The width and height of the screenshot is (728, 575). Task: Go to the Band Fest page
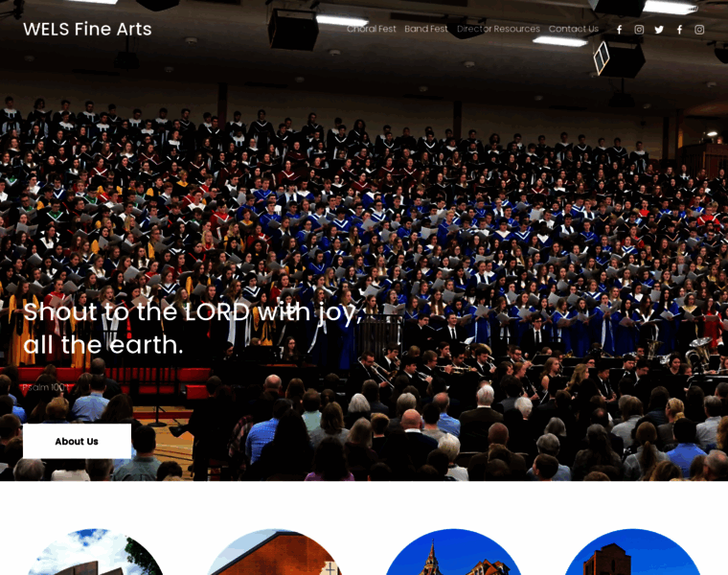(x=425, y=29)
